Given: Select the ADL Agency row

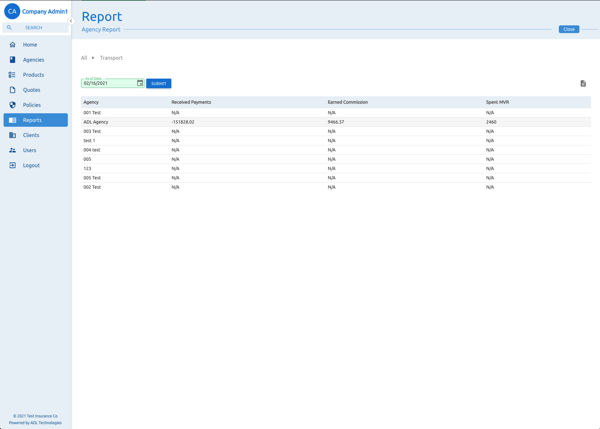Looking at the screenshot, I should pos(336,122).
